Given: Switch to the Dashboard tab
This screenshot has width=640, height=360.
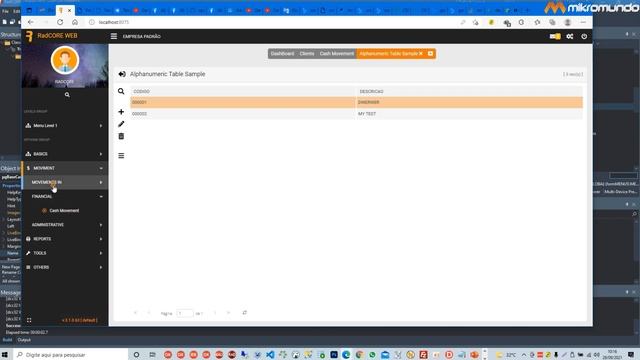Looking at the screenshot, I should (x=282, y=54).
